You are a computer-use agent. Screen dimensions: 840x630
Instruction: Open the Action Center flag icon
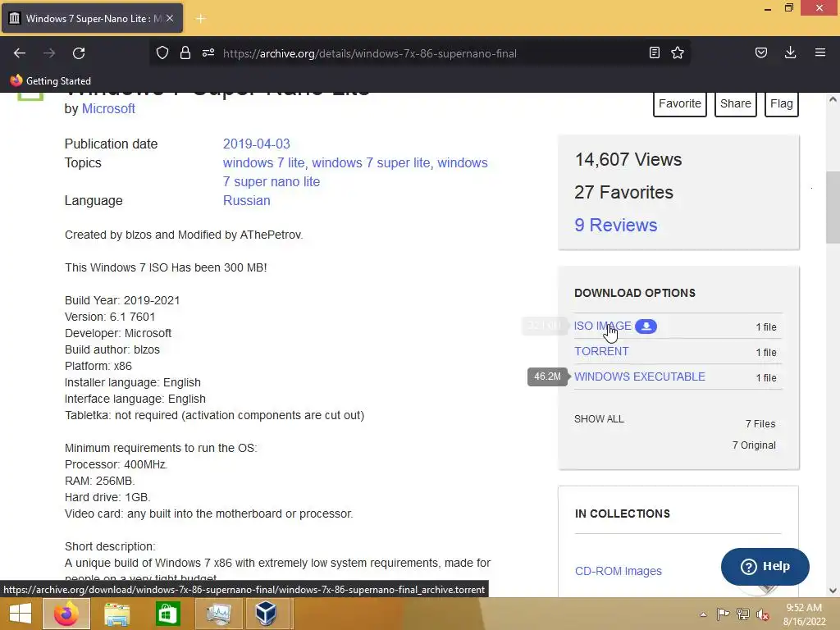(x=724, y=614)
